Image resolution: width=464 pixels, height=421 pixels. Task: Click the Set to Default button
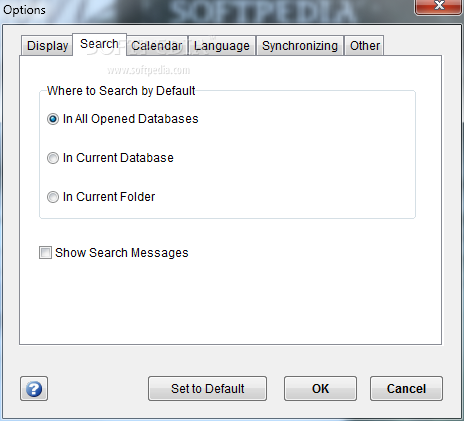207,389
